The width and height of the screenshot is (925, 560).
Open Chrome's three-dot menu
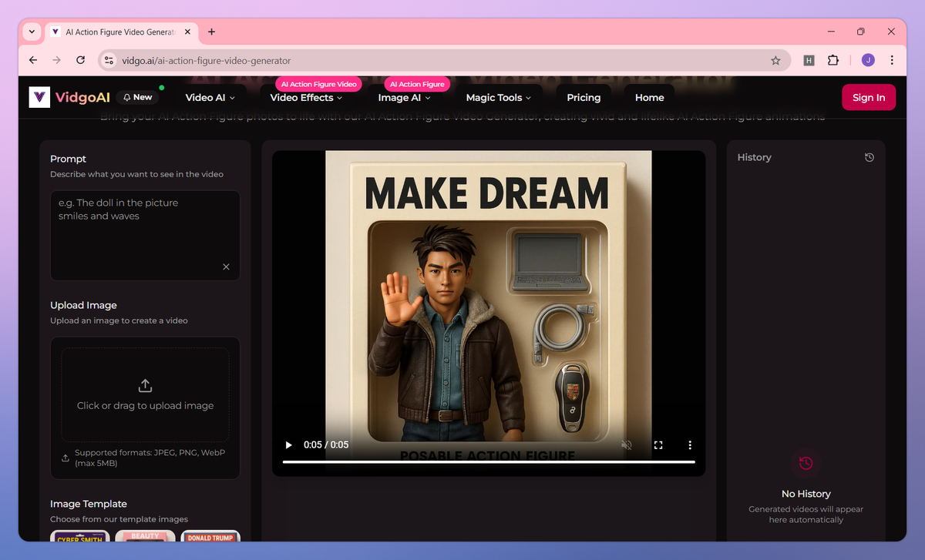point(892,60)
